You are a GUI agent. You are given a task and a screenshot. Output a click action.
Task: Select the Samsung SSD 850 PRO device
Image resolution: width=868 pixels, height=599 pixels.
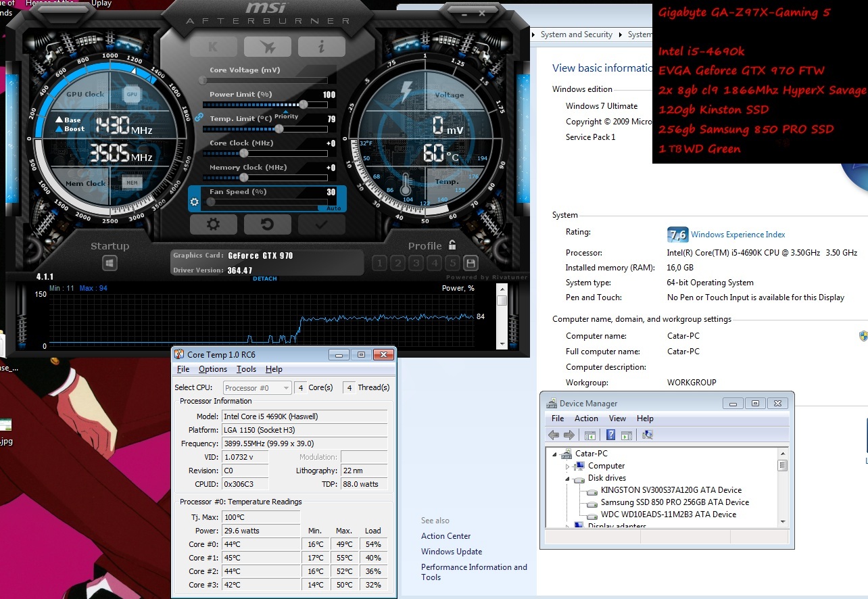674,502
